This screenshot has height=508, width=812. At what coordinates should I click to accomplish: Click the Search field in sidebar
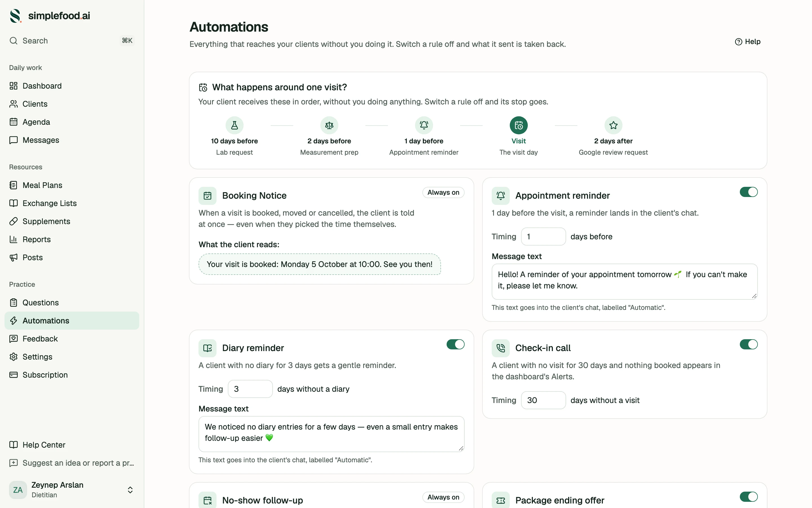point(72,41)
